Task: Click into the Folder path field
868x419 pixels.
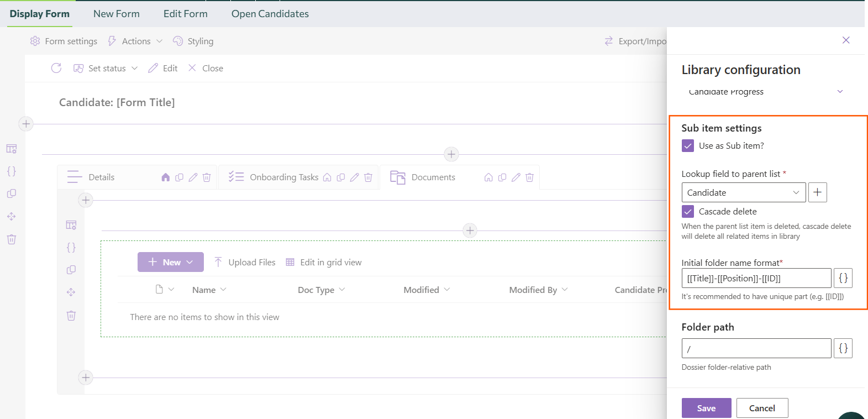Action: [x=756, y=348]
